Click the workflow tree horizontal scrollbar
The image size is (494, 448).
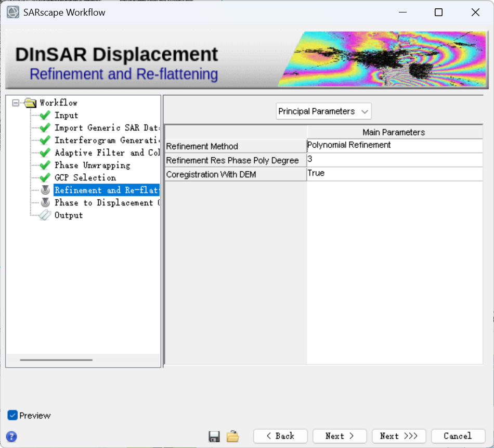click(56, 360)
